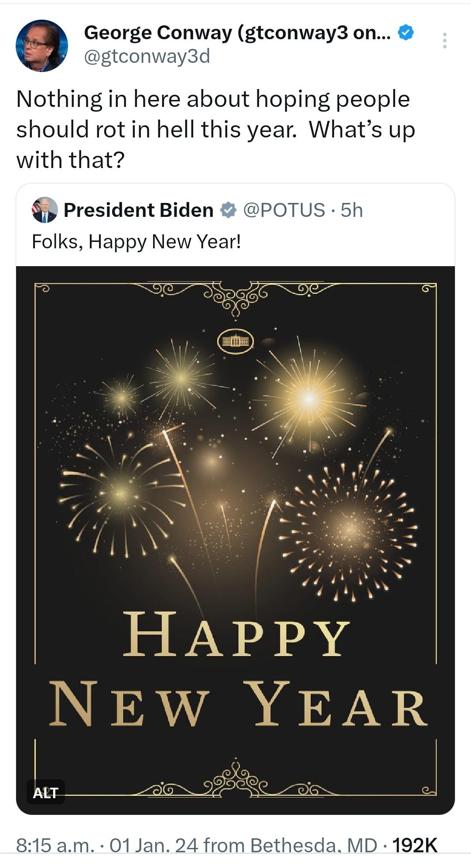Click the White House emblem in the image
The width and height of the screenshot is (471, 868).
[x=235, y=341]
